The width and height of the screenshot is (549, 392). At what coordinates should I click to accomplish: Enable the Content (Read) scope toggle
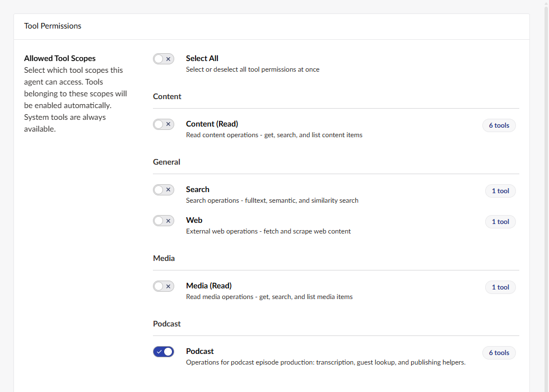click(x=164, y=124)
